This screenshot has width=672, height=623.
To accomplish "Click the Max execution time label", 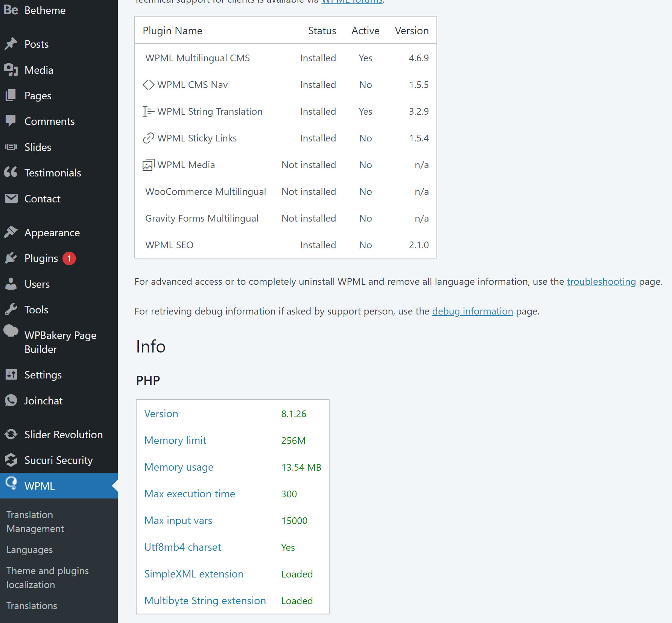I will [190, 494].
